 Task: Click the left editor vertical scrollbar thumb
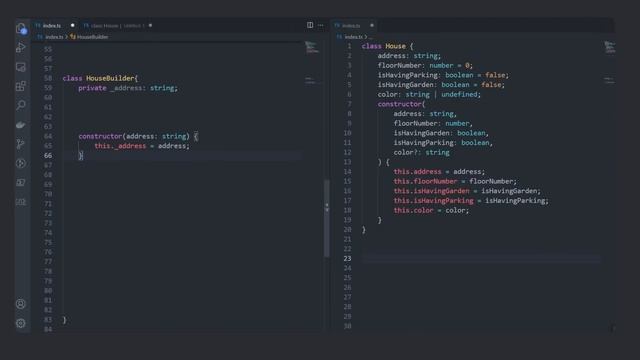click(x=327, y=218)
